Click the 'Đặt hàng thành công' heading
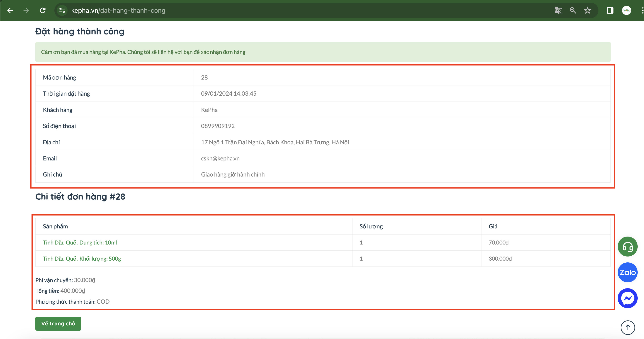 (80, 31)
